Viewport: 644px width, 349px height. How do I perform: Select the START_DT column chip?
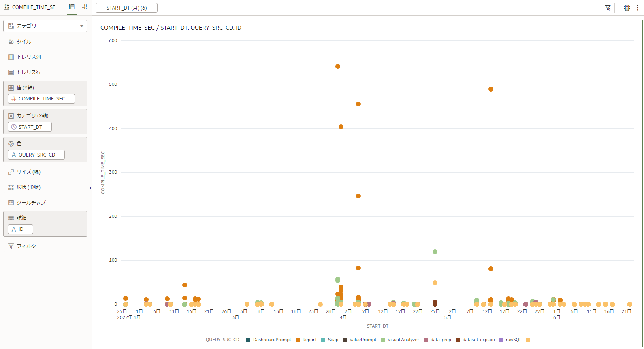pyautogui.click(x=30, y=127)
